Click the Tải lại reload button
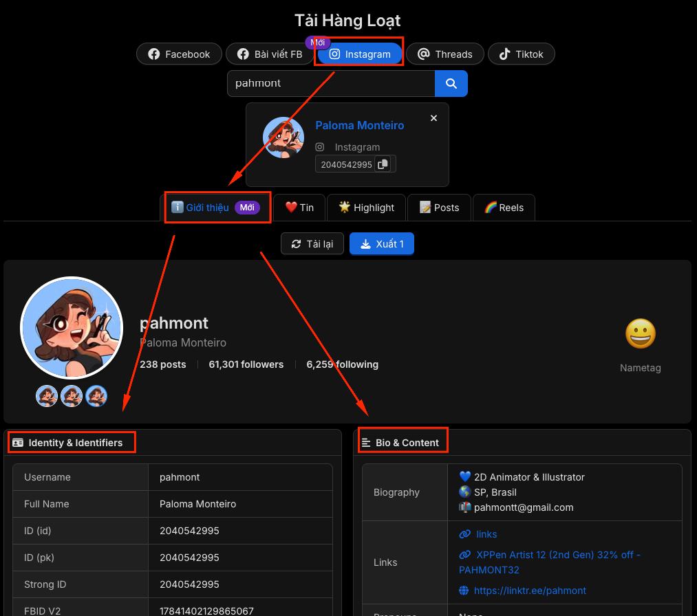 pyautogui.click(x=312, y=244)
